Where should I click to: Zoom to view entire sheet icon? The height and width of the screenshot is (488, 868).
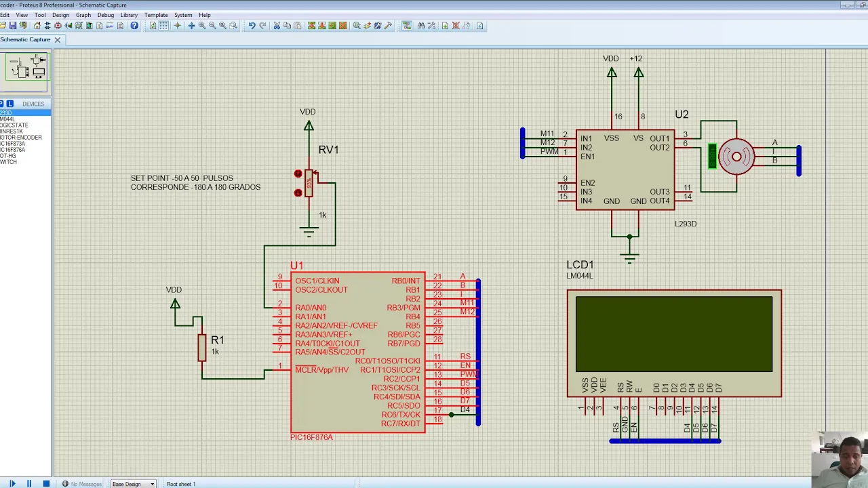(x=222, y=26)
